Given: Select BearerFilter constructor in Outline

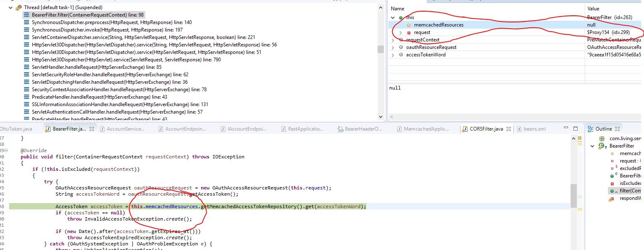Looking at the screenshot, I should (631, 176).
